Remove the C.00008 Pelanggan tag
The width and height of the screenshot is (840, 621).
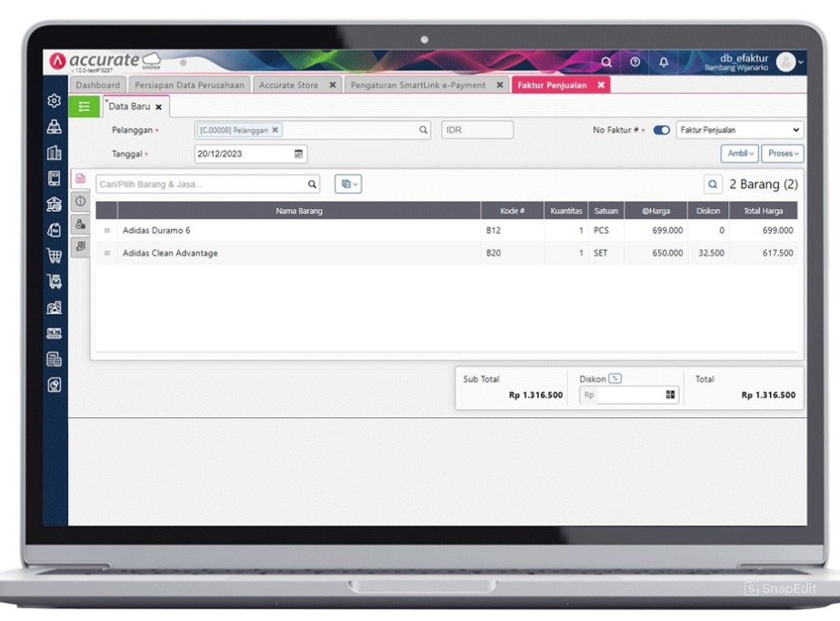click(x=275, y=130)
